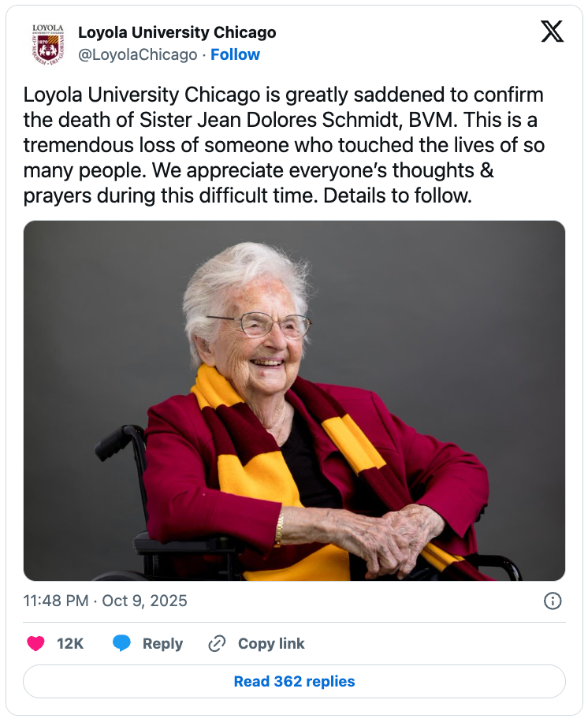Click the Reply text label
The image size is (588, 722).
pos(162,643)
